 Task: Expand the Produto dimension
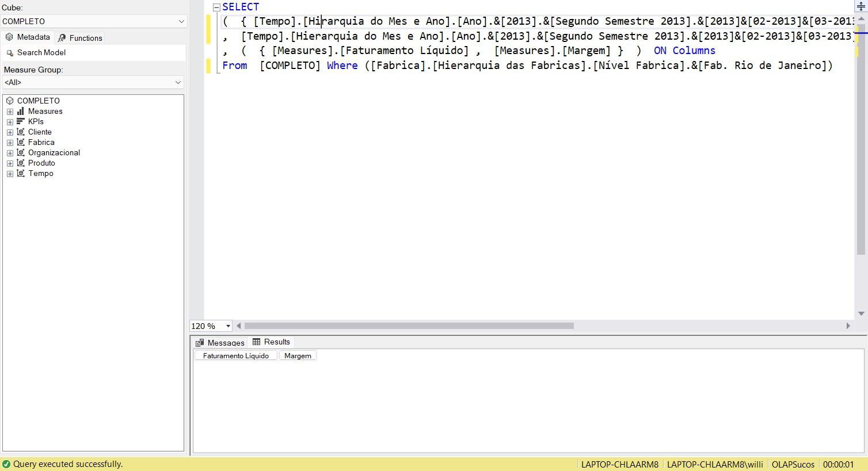point(10,163)
